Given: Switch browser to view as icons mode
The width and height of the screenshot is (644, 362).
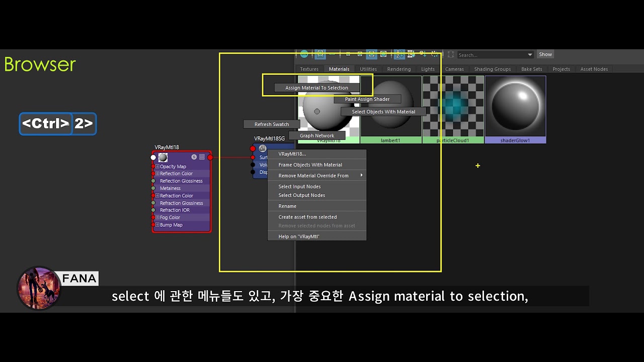Looking at the screenshot, I should 320,54.
